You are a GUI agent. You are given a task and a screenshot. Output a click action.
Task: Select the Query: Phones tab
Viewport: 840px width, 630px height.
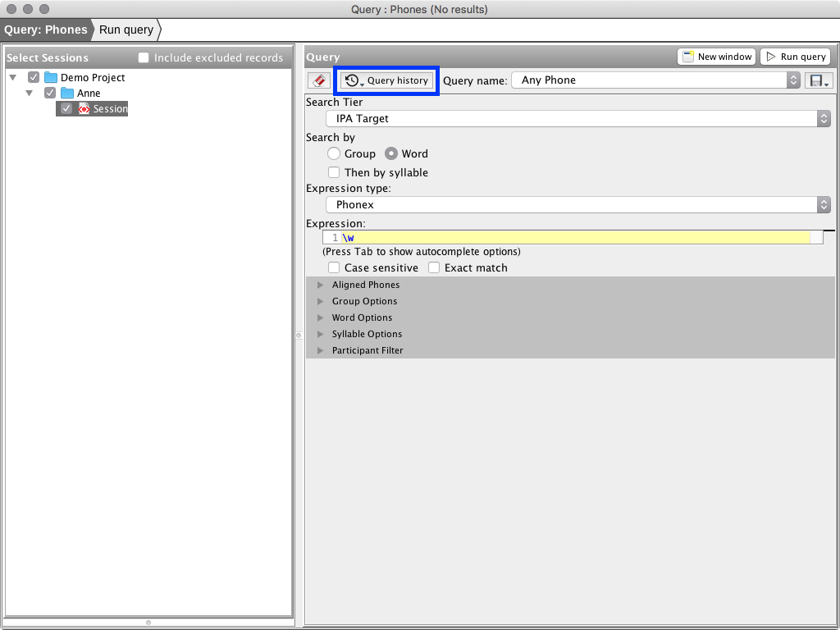tap(45, 30)
